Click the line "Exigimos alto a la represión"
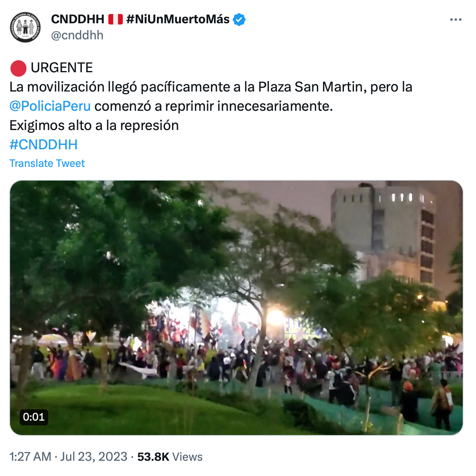This screenshot has width=476, height=476. pyautogui.click(x=94, y=126)
